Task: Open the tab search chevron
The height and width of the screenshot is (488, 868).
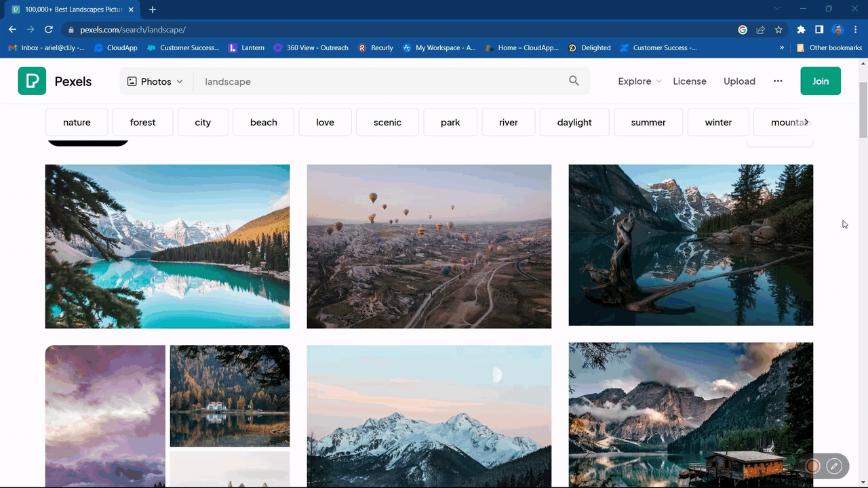Action: (777, 9)
